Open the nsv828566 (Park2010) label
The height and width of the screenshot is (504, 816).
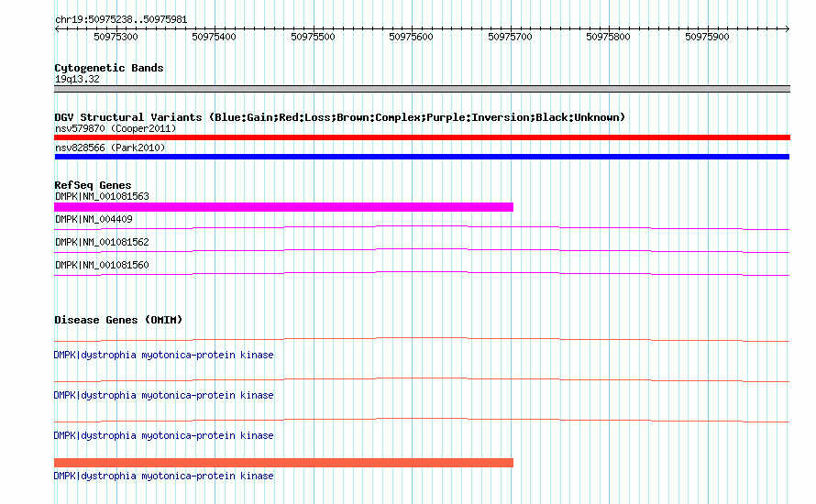pyautogui.click(x=110, y=148)
